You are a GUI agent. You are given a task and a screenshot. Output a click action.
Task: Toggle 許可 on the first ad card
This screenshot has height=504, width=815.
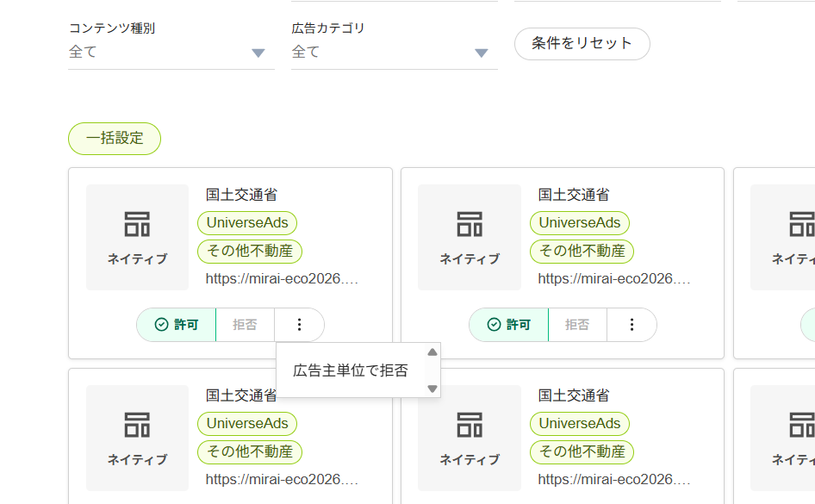coord(177,325)
